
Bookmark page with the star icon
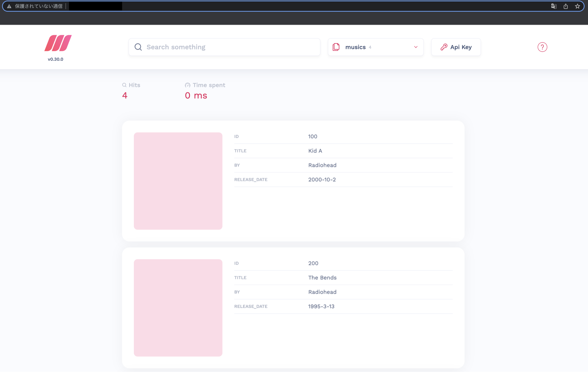577,6
